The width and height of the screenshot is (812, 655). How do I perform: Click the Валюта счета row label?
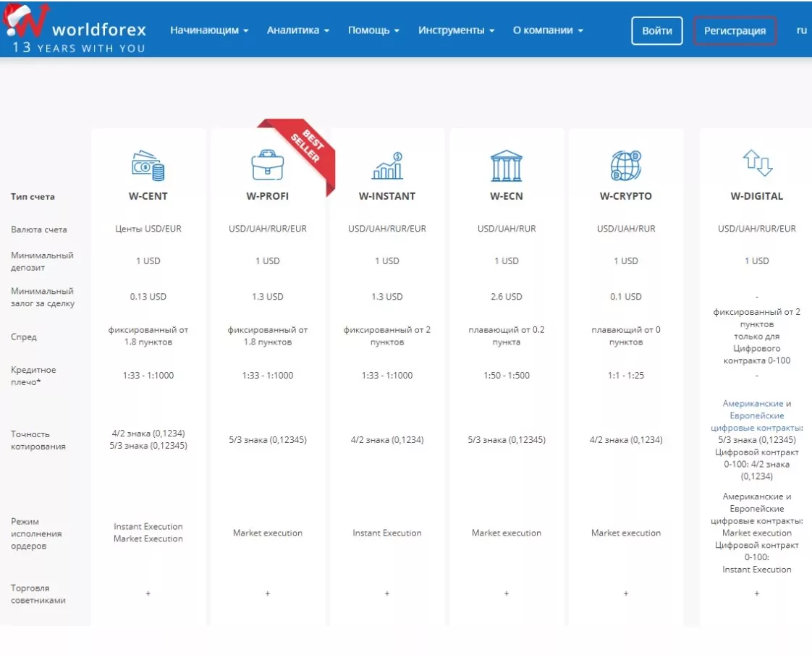point(39,229)
